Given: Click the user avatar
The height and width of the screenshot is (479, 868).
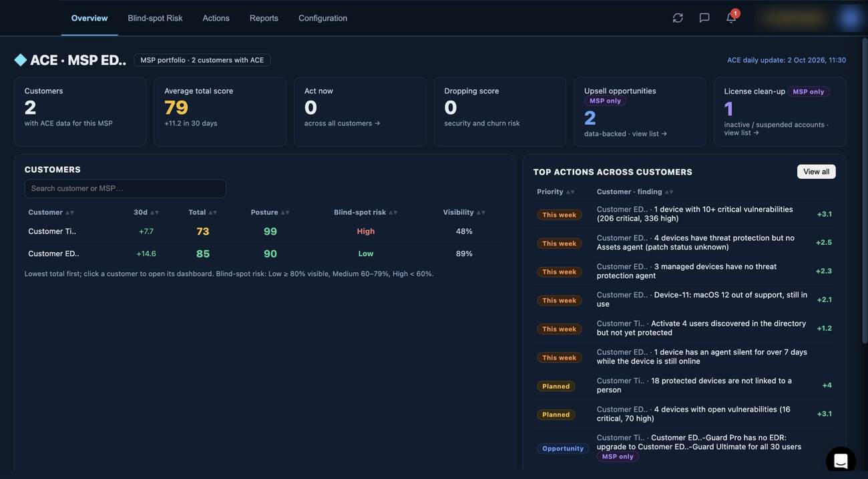Looking at the screenshot, I should point(850,18).
